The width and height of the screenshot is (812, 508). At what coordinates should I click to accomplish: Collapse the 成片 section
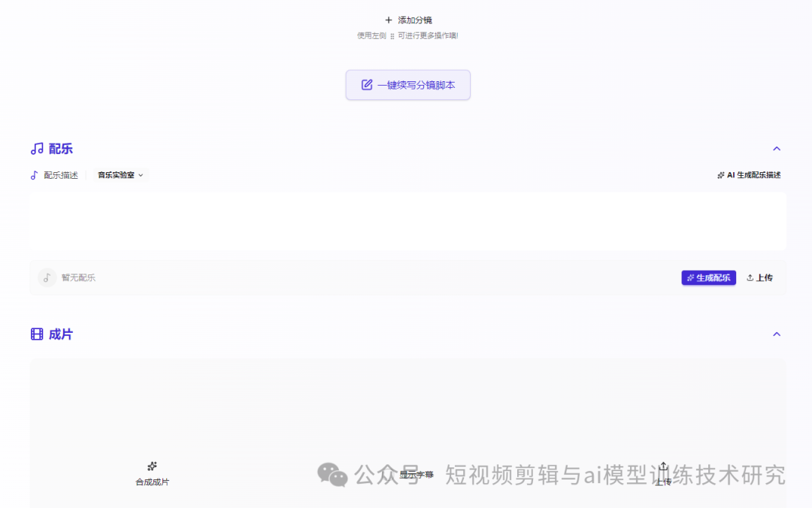[x=776, y=334]
